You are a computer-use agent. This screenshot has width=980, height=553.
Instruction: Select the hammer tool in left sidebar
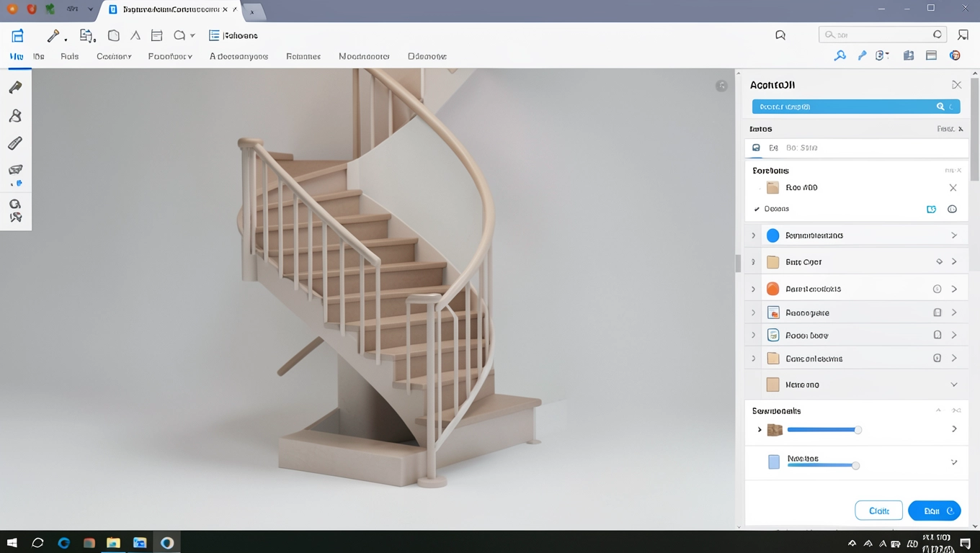tap(15, 88)
